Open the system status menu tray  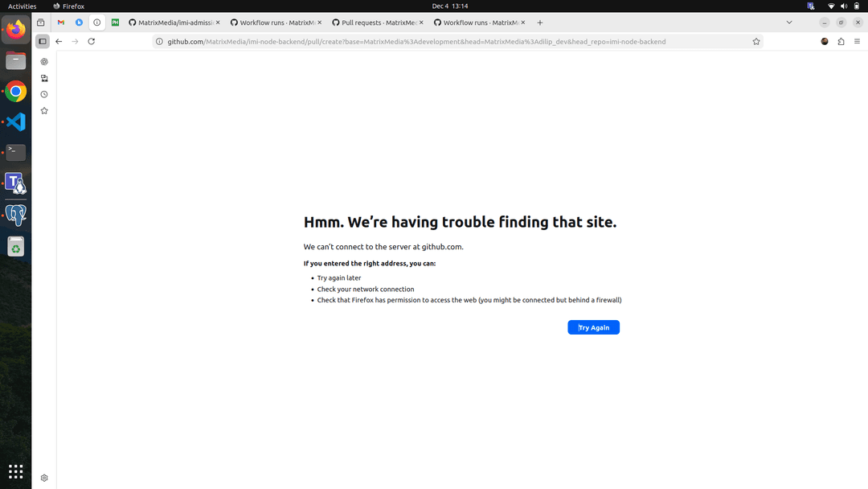[843, 6]
